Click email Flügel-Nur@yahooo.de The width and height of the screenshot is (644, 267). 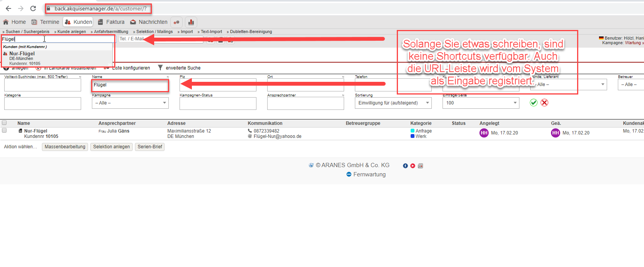point(278,136)
